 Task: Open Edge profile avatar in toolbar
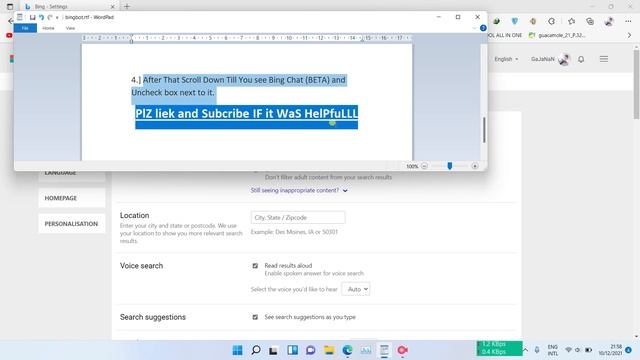609,21
